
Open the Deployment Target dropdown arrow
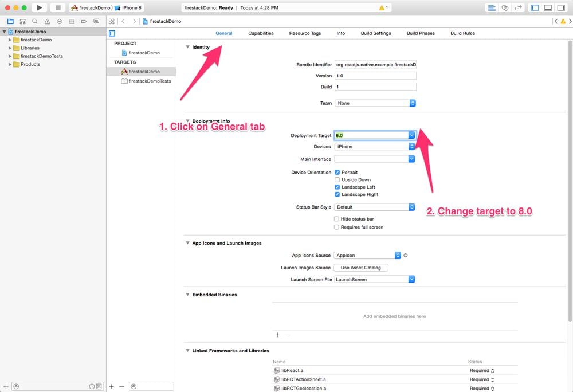click(411, 135)
